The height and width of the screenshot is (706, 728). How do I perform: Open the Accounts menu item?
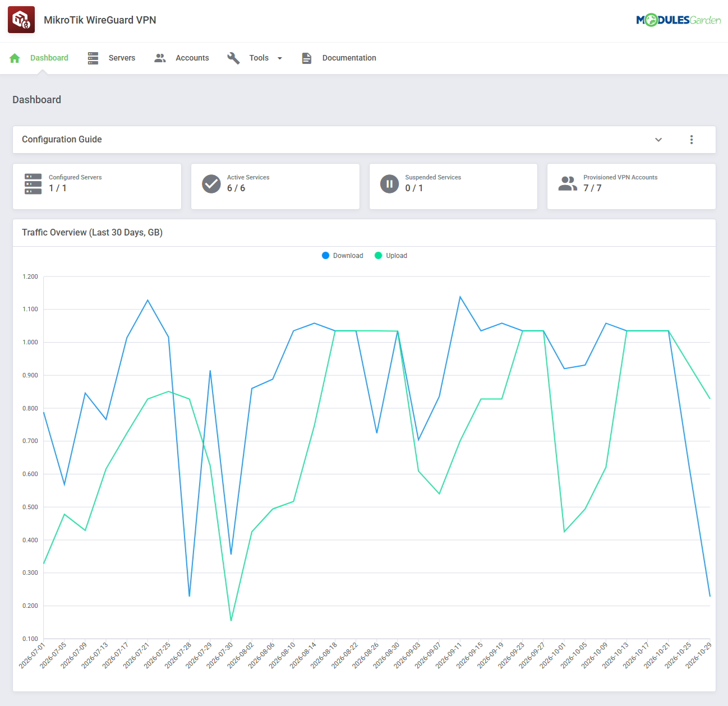pos(192,58)
